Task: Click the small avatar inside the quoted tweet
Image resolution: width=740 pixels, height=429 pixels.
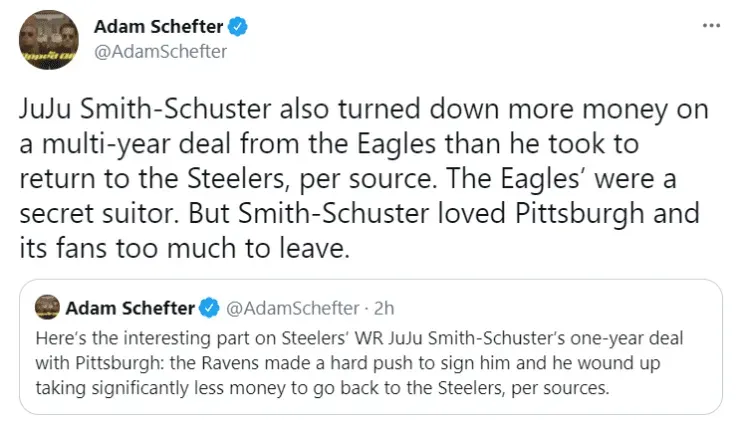Action: (46, 305)
